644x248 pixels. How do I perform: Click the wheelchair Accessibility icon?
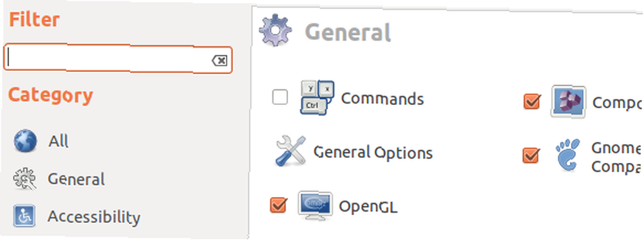(24, 216)
